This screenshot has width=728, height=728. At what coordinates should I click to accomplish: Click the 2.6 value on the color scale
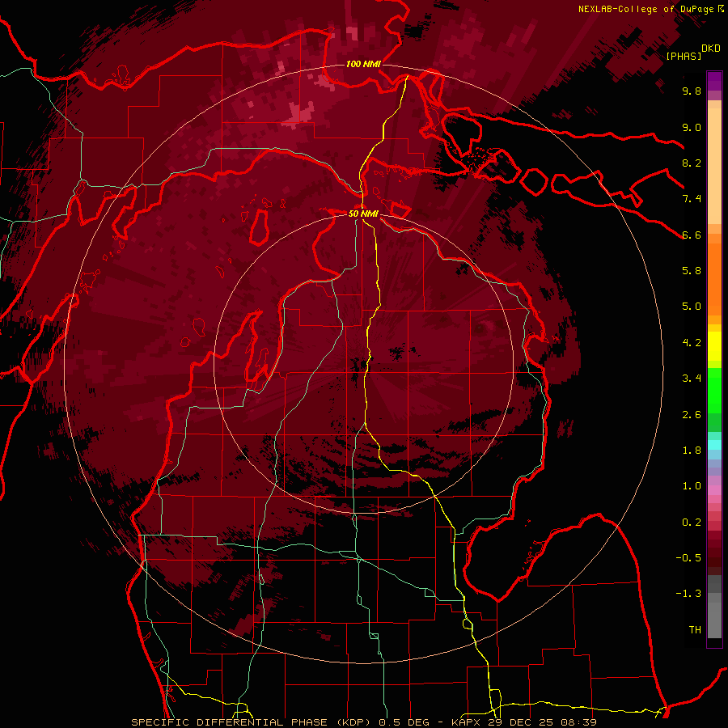(x=692, y=415)
